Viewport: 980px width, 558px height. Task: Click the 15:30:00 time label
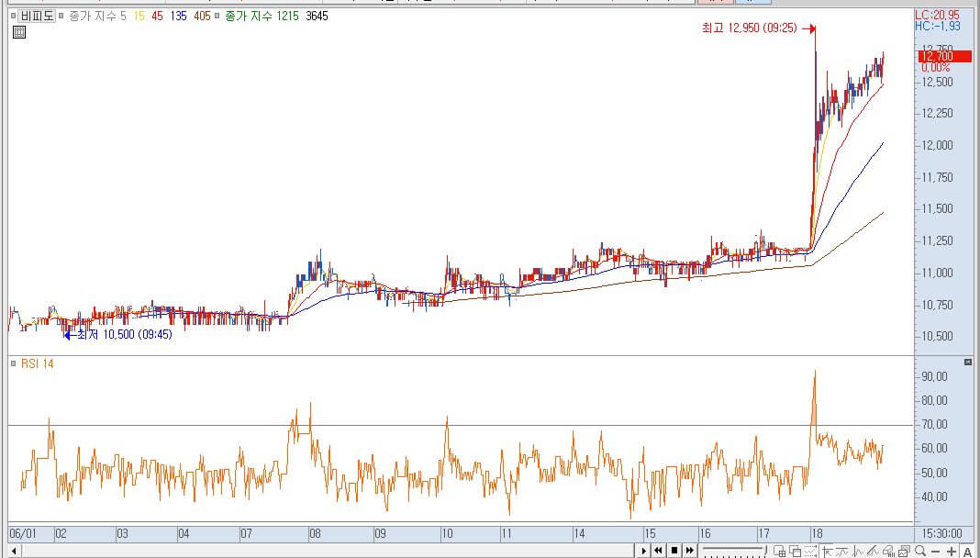point(941,534)
